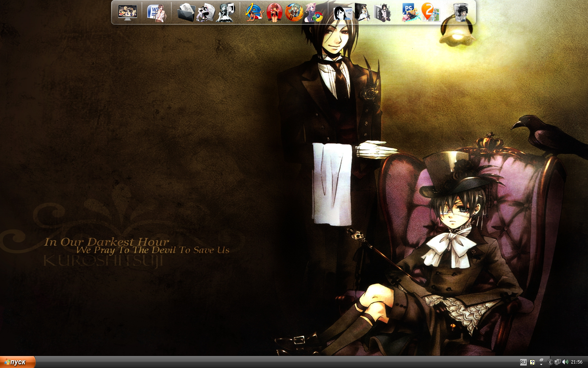
Task: Click the 21:56 taskbar clock
Action: 577,362
